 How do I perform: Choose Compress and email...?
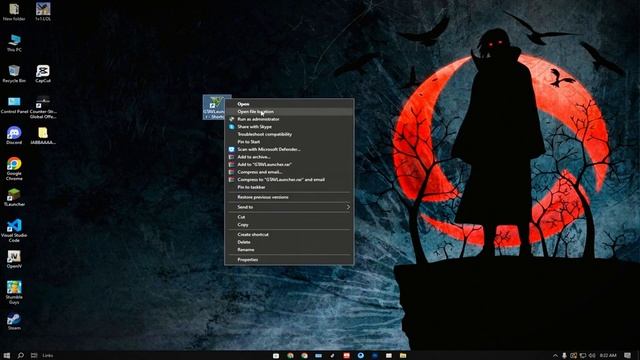click(289, 172)
